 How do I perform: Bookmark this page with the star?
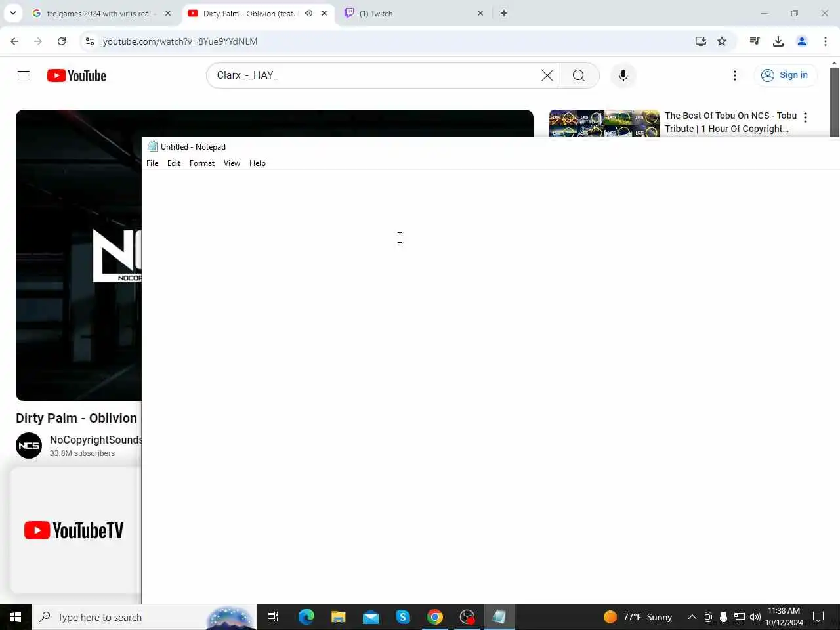[722, 41]
